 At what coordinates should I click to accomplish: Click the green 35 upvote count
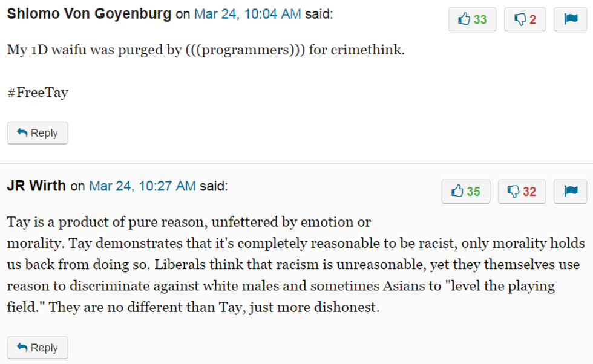pos(474,192)
